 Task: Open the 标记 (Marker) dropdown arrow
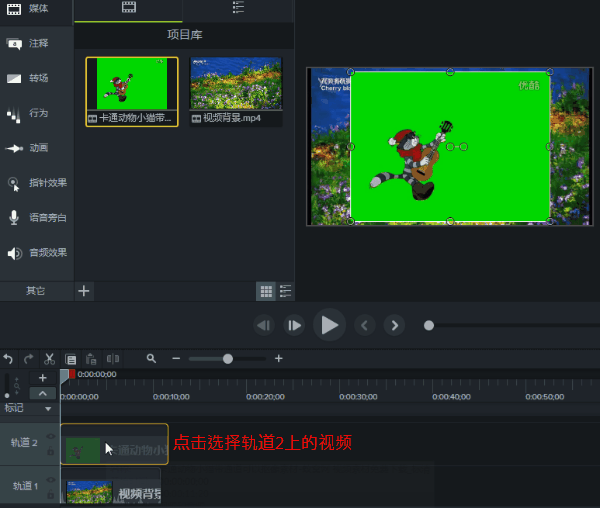(48, 409)
